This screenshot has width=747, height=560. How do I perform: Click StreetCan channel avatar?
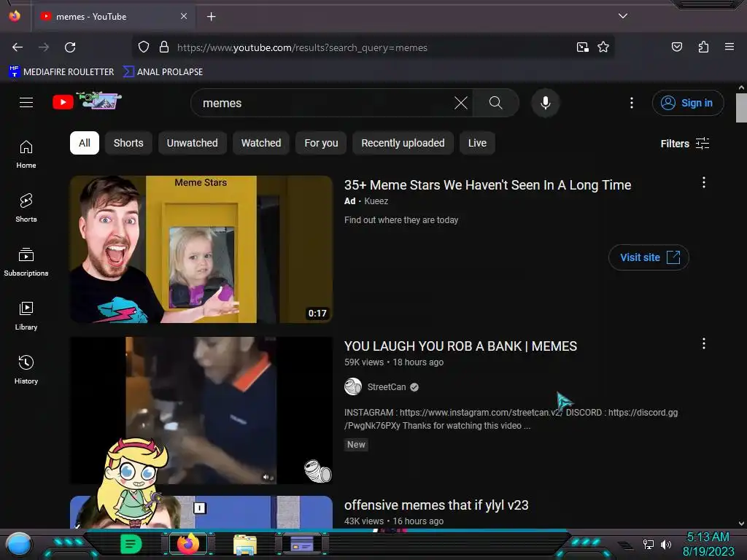coord(353,386)
